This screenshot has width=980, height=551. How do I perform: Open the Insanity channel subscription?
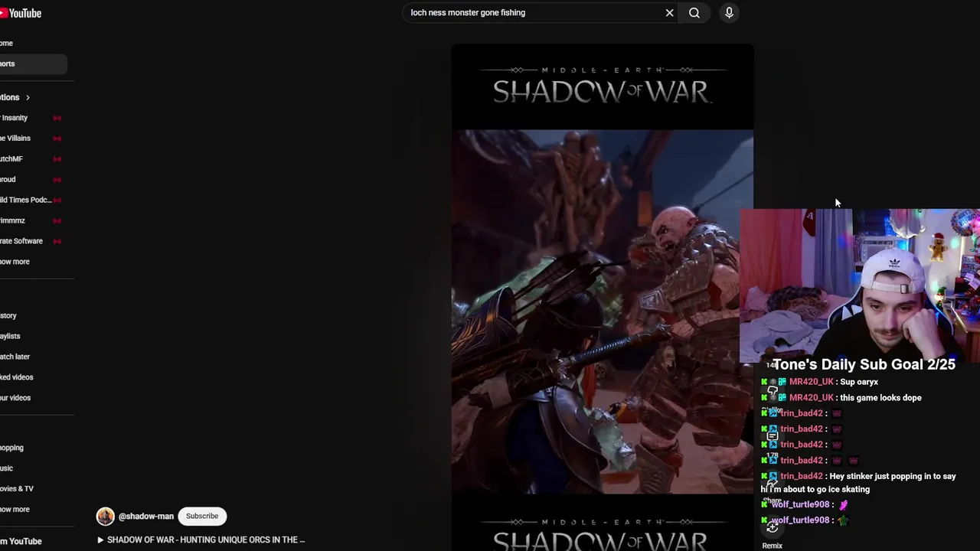coord(14,118)
